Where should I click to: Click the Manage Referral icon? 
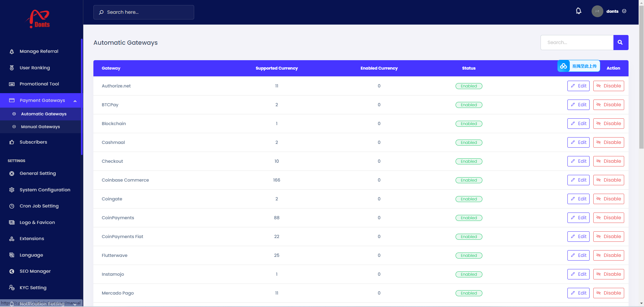12,51
